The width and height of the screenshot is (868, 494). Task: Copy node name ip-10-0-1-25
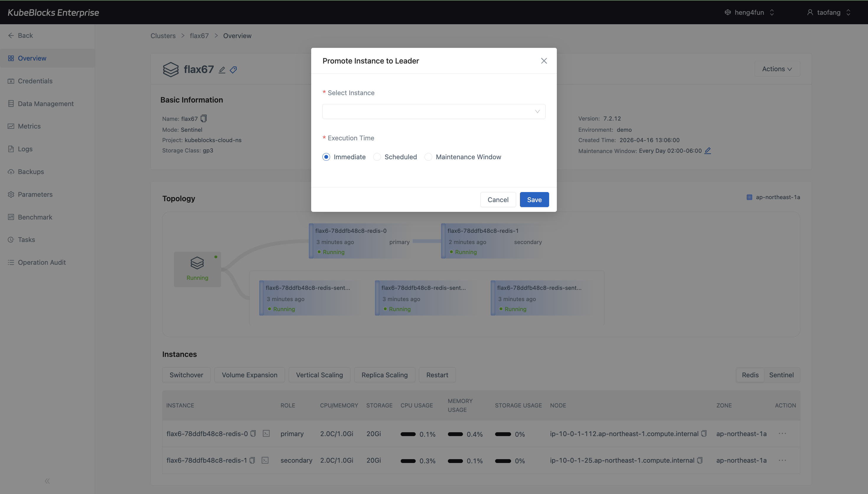[699, 460]
